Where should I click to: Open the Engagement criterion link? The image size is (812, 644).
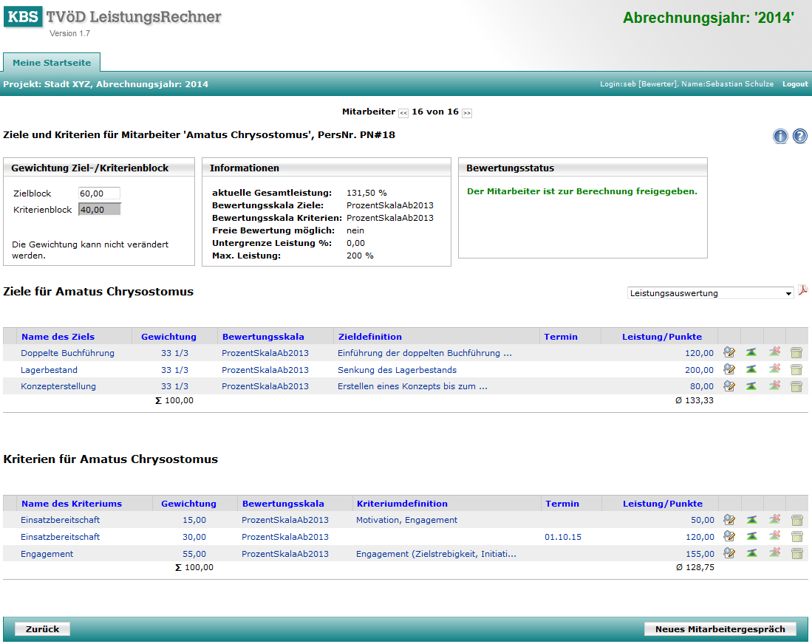coord(47,554)
